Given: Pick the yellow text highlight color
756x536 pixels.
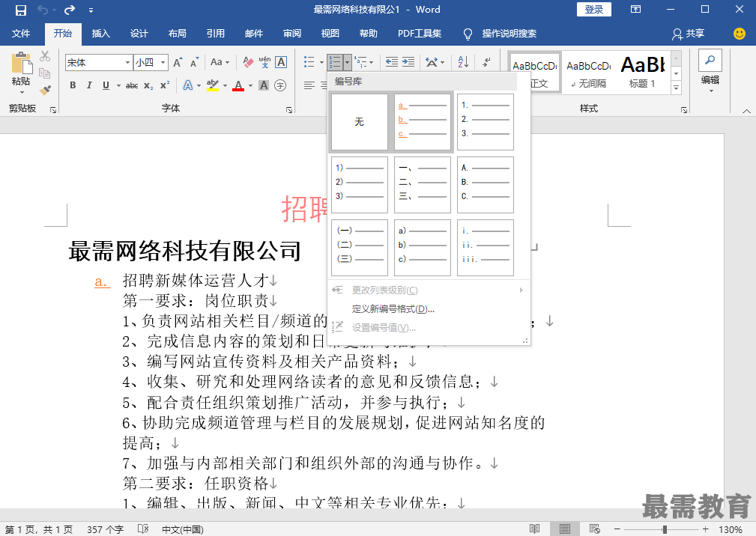Looking at the screenshot, I should point(213,86).
